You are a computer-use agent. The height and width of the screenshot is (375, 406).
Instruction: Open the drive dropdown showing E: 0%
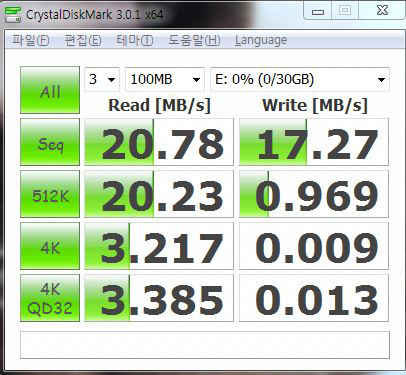coord(300,79)
